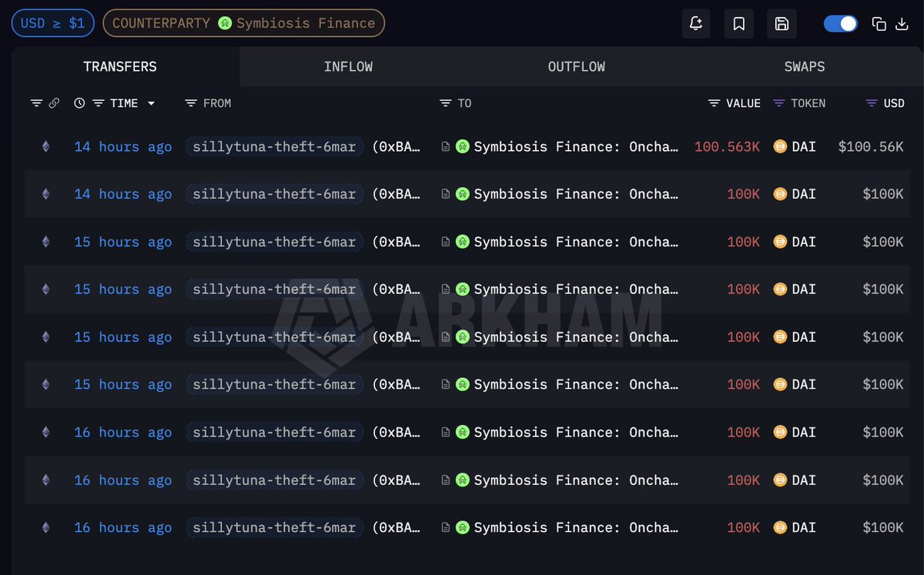924x575 pixels.
Task: Click the clock icon beside TIME
Action: click(x=79, y=103)
